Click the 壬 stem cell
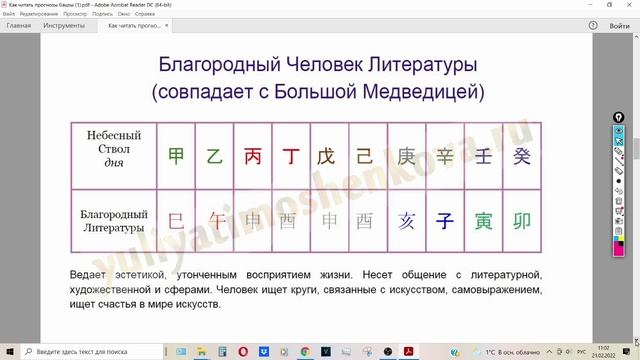This screenshot has height=360, width=640. pos(483,156)
